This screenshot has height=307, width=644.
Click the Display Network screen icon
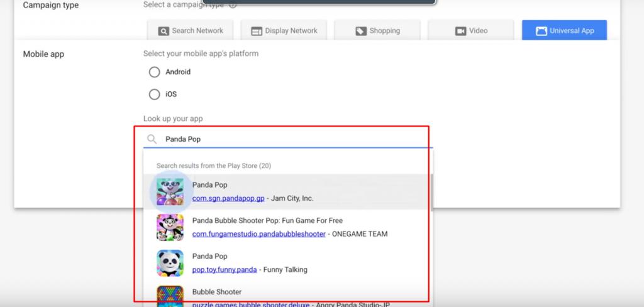(257, 31)
